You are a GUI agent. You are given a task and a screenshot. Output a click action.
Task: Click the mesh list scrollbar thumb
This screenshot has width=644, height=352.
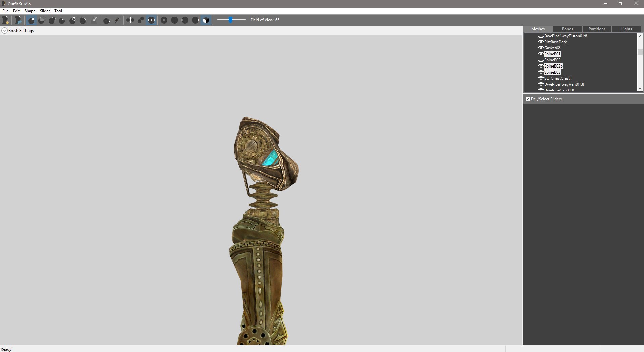640,52
